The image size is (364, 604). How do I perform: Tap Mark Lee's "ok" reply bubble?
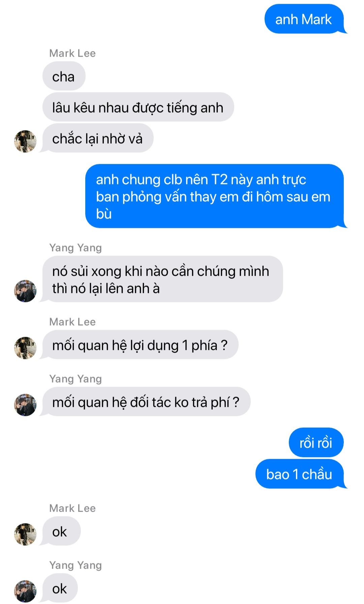point(61,531)
